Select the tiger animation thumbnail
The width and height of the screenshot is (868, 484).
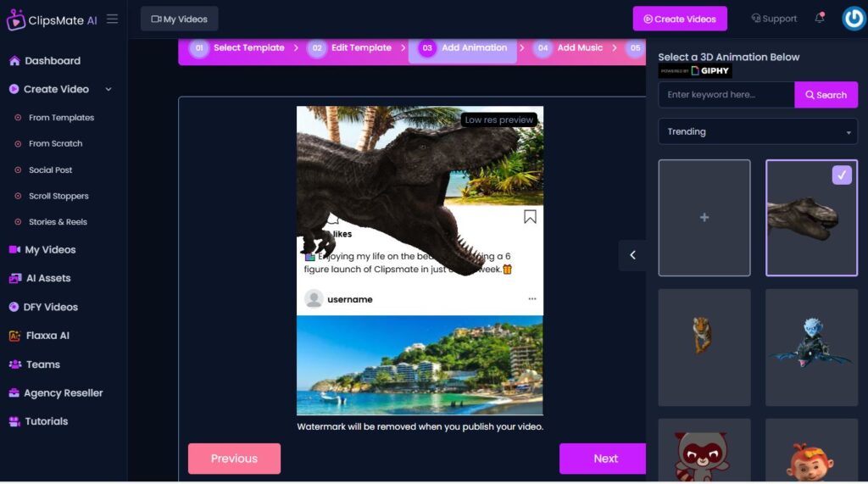tap(704, 348)
